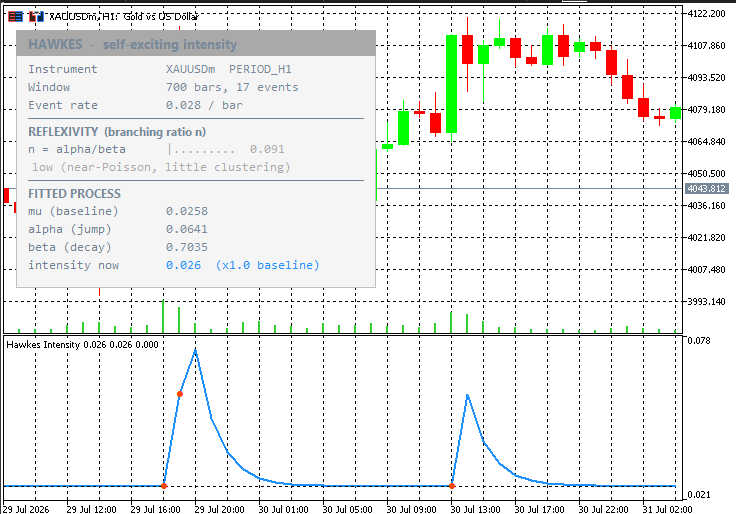The height and width of the screenshot is (514, 736).
Task: Click the 0.078 indicator scale label
Action: click(x=699, y=340)
